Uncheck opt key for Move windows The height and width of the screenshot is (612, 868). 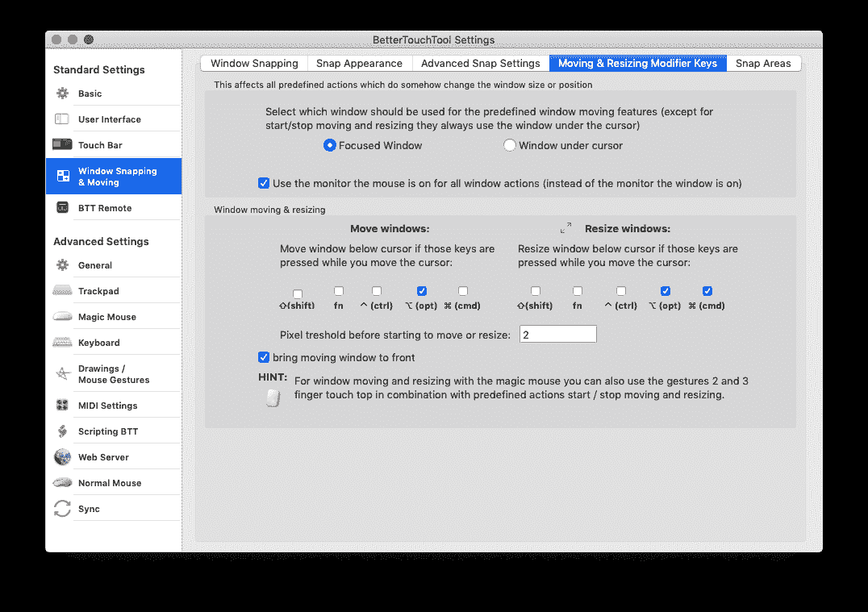422,290
